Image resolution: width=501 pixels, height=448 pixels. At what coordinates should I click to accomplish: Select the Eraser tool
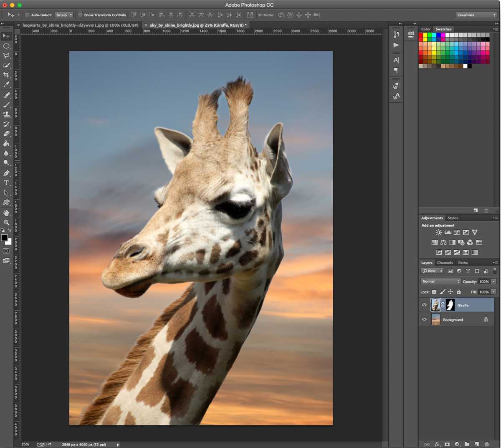[6, 134]
